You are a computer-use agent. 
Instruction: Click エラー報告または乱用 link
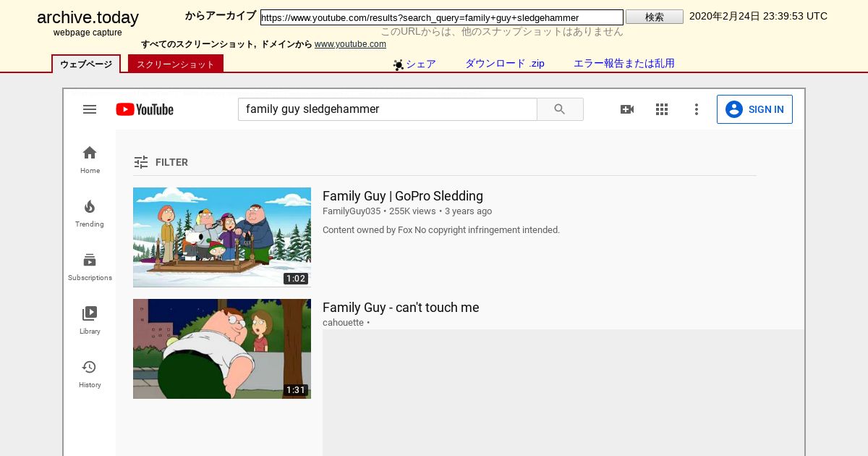click(x=624, y=64)
